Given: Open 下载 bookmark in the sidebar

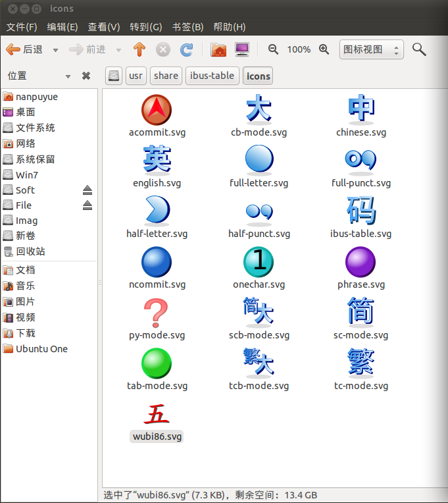Looking at the screenshot, I should [x=49, y=333].
